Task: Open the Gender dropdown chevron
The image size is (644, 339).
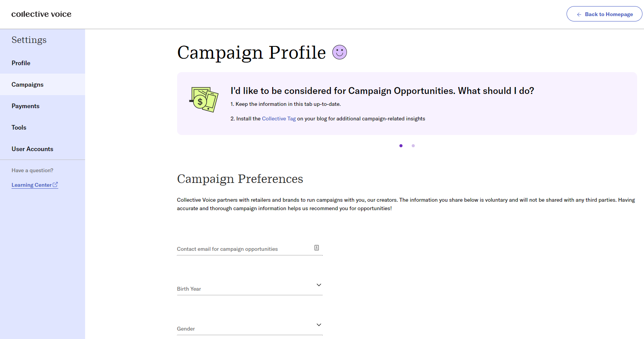Action: click(319, 325)
